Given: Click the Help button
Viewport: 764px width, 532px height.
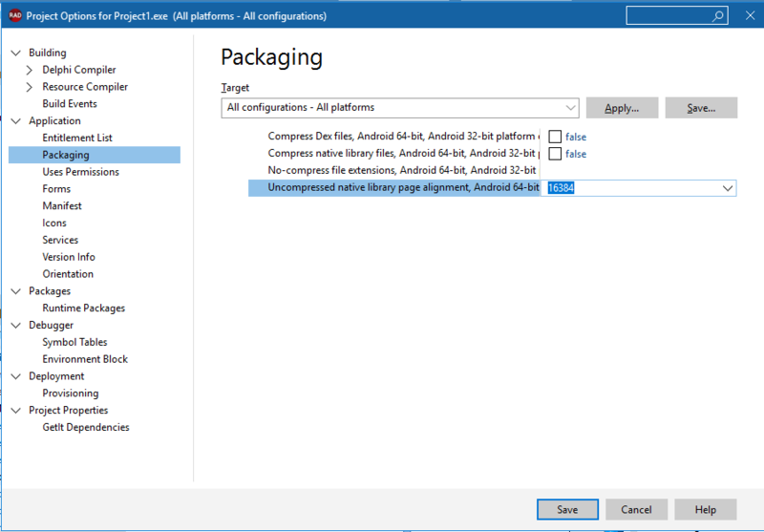Looking at the screenshot, I should [x=705, y=510].
